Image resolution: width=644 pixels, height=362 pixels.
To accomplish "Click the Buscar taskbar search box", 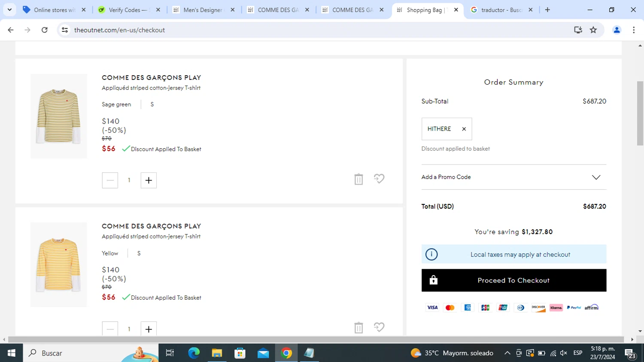I will click(x=91, y=353).
